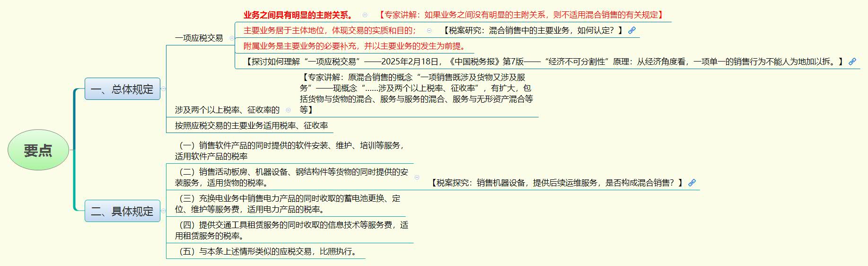Collapse the 二、具体规定 branch
The width and height of the screenshot is (868, 266).
pyautogui.click(x=164, y=211)
